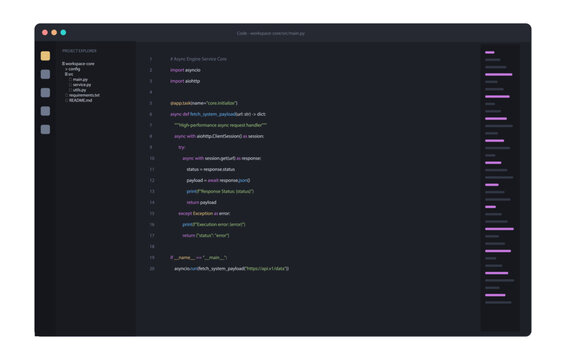The image size is (566, 360).
Task: Click the 'payload = await response.json()' line
Action: [218, 180]
